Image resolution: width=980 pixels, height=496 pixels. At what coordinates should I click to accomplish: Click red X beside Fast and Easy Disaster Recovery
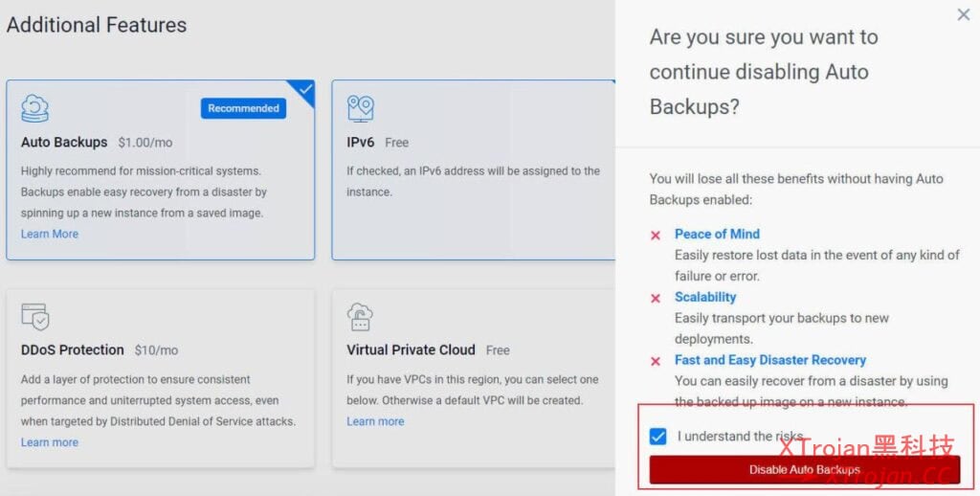coord(656,361)
